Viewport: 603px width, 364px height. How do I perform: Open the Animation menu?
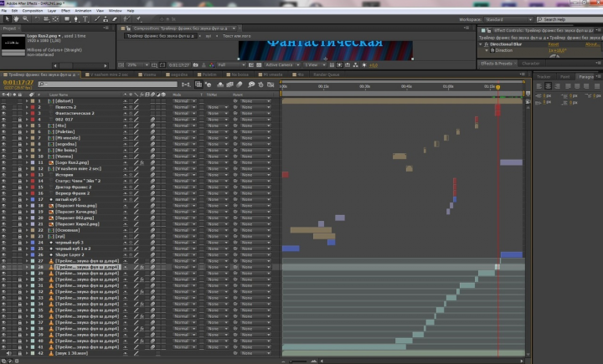pyautogui.click(x=83, y=11)
